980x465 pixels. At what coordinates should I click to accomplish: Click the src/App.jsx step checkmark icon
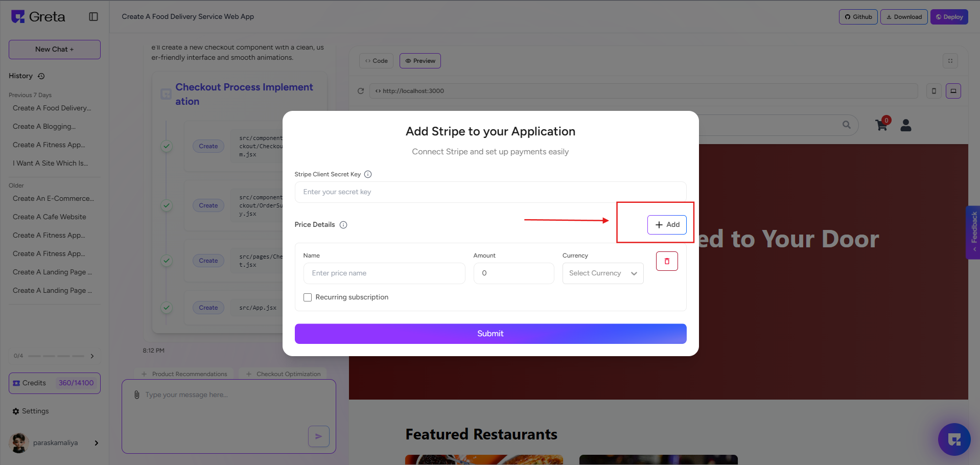[167, 308]
